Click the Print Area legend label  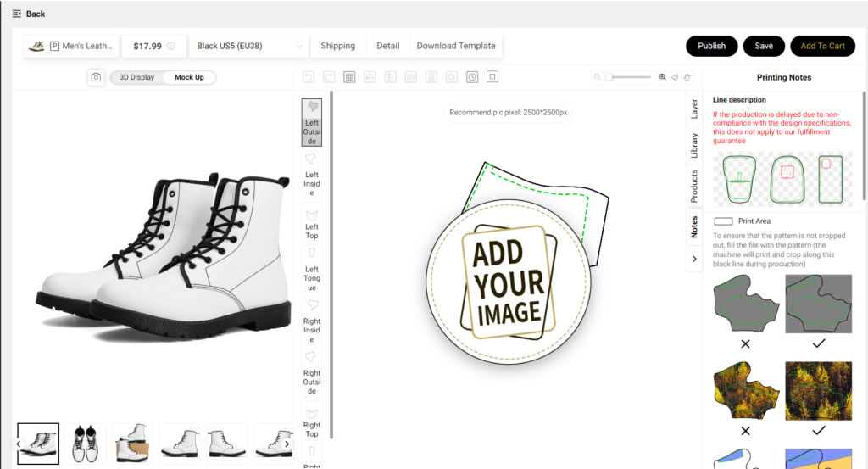pos(754,221)
